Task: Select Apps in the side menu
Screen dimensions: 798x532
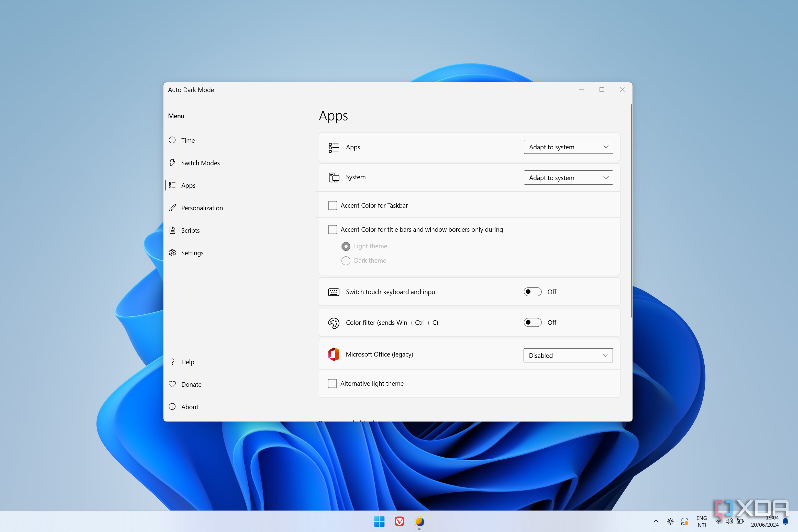Action: tap(188, 185)
